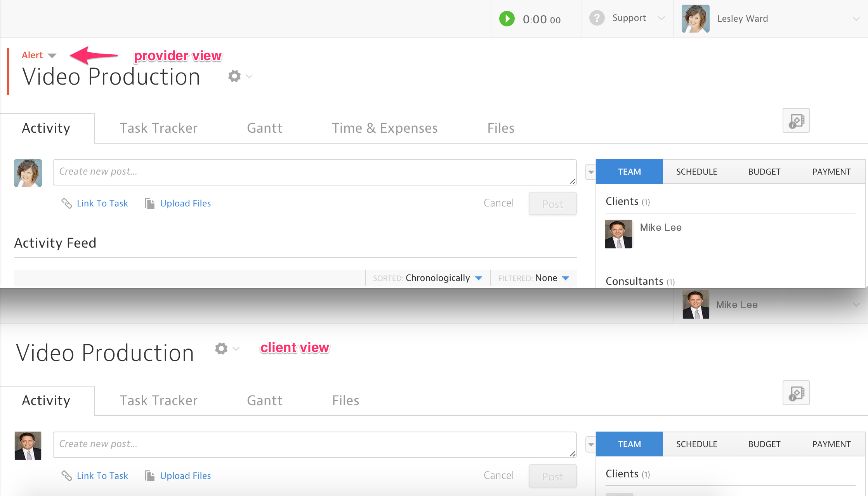868x496 pixels.
Task: Open the Filtered None dropdown
Action: (546, 278)
